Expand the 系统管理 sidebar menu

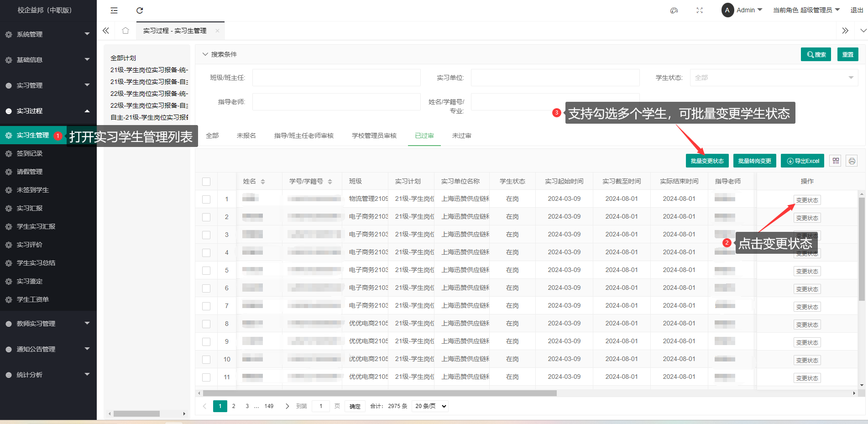click(x=48, y=34)
